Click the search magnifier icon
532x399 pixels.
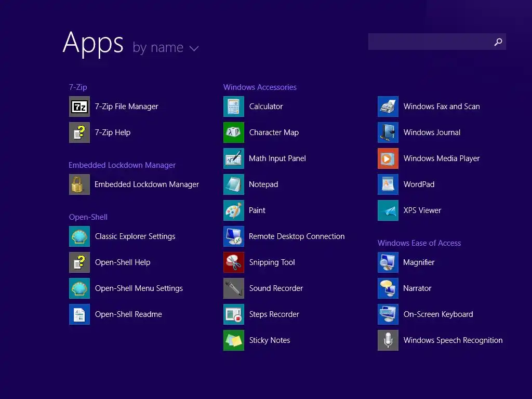pyautogui.click(x=498, y=42)
